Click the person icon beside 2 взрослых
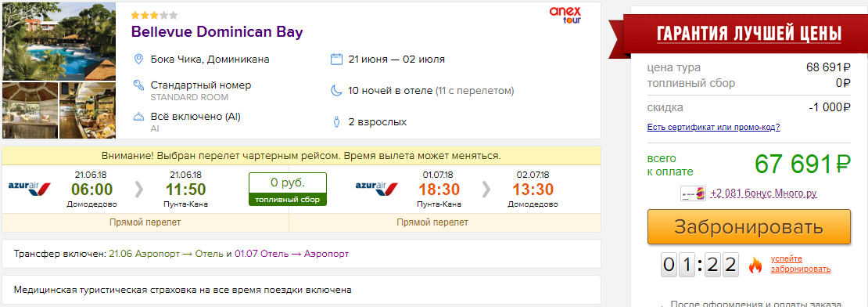This screenshot has height=307, width=868. [x=336, y=122]
